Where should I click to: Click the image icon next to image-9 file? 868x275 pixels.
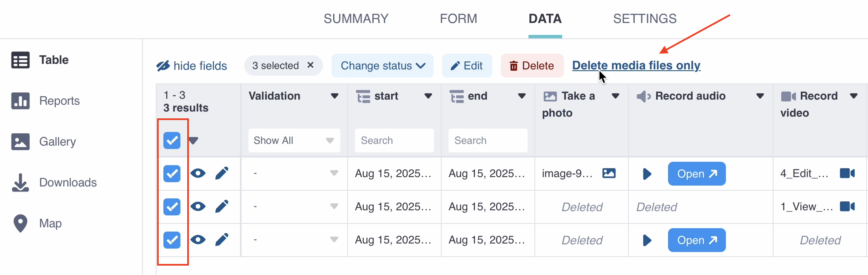pos(609,173)
